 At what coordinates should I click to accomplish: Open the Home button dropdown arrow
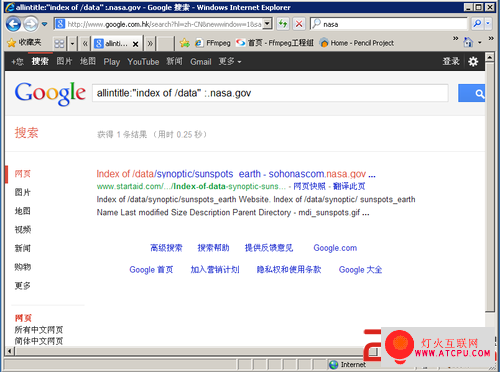pyautogui.click(x=480, y=43)
